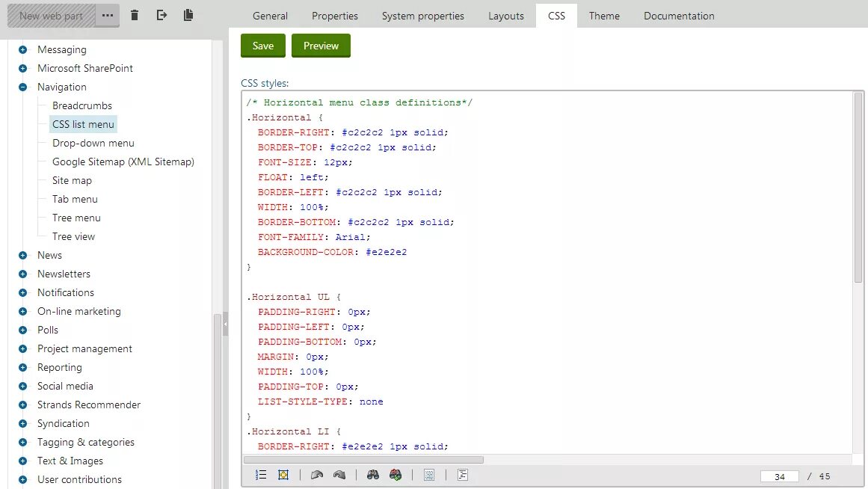Click the tree panel vertical scrollbar
The image size is (868, 489).
click(217, 401)
